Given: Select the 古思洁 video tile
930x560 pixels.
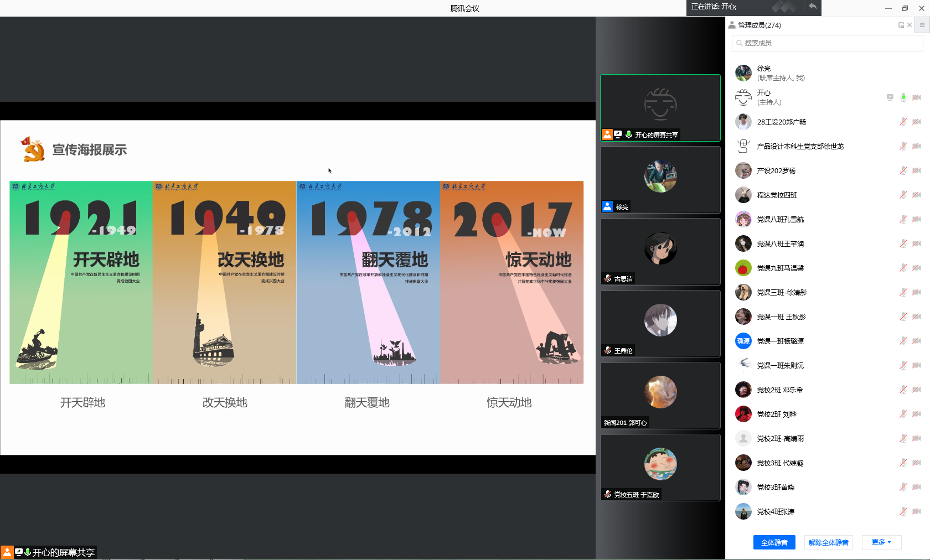Looking at the screenshot, I should (660, 251).
